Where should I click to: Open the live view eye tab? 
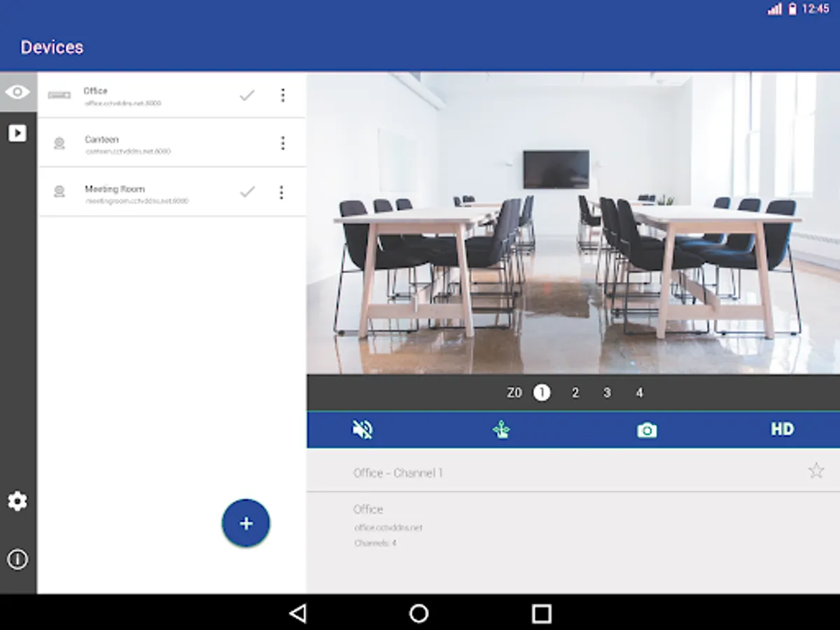click(17, 92)
